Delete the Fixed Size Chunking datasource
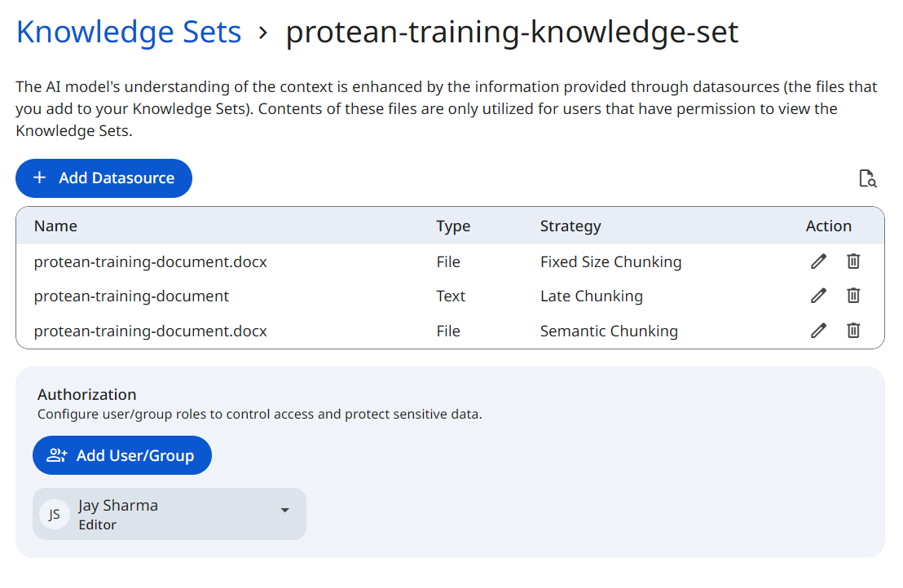The width and height of the screenshot is (903, 588). (853, 261)
